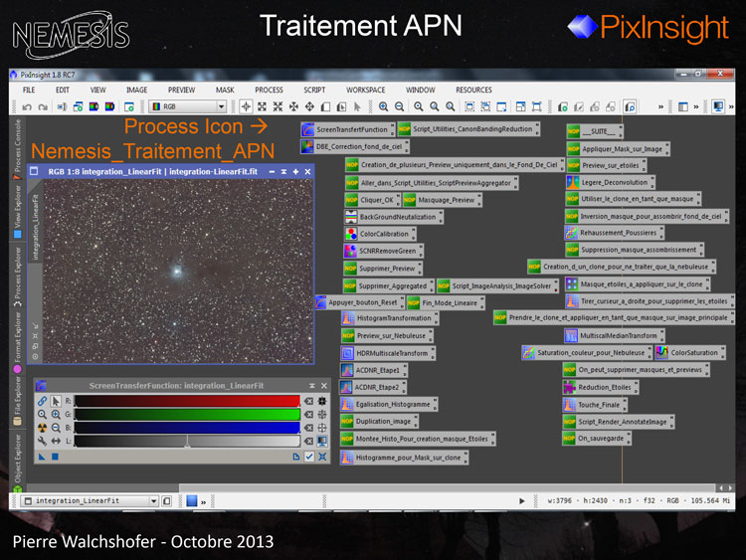Select the arrow pointer mode in ScreenTransferFunction
746x560 pixels.
pyautogui.click(x=56, y=401)
